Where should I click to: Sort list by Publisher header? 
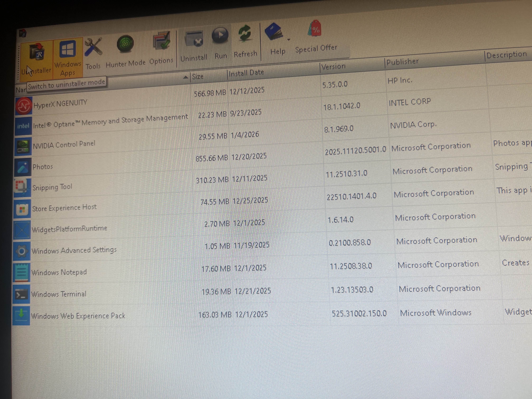[402, 62]
